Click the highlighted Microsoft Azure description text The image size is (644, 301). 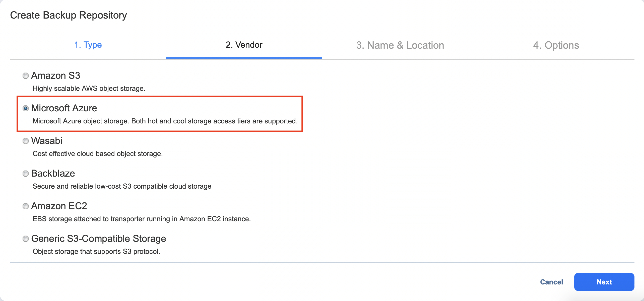(x=165, y=121)
